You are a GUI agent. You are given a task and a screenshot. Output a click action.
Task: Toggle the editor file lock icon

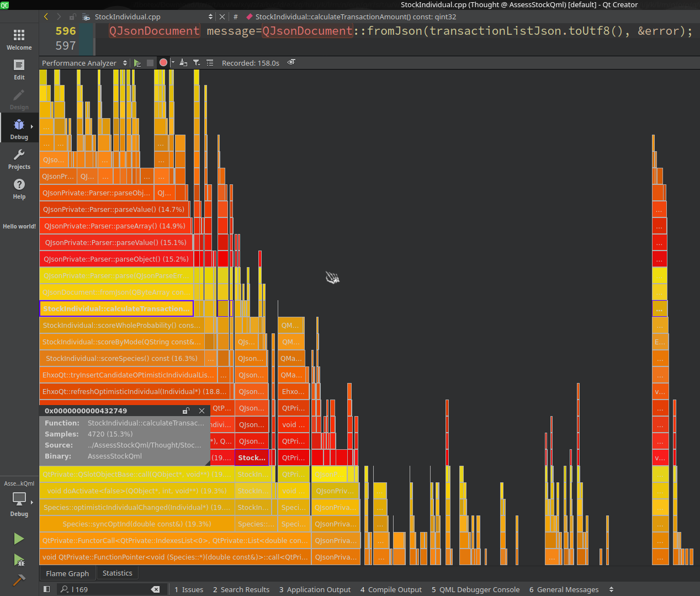72,17
